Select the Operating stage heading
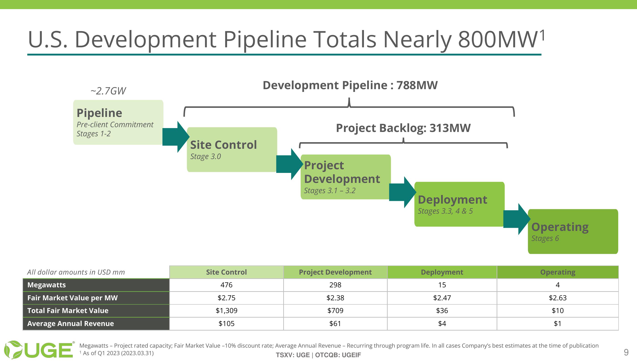637x364 pixels. (x=560, y=227)
